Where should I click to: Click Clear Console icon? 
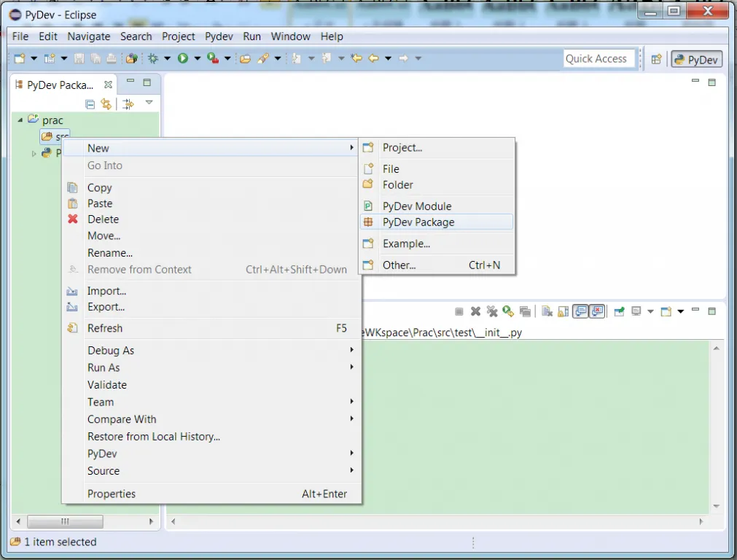click(547, 311)
